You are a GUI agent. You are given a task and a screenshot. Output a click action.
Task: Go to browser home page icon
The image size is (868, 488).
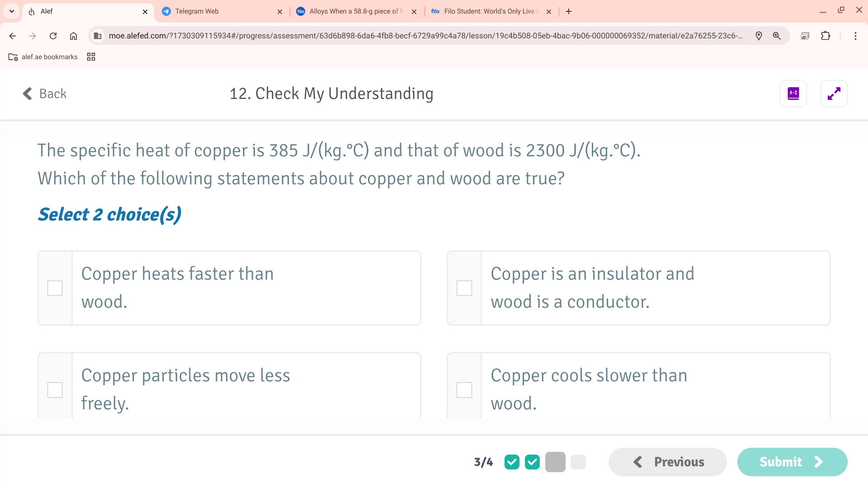pyautogui.click(x=73, y=36)
